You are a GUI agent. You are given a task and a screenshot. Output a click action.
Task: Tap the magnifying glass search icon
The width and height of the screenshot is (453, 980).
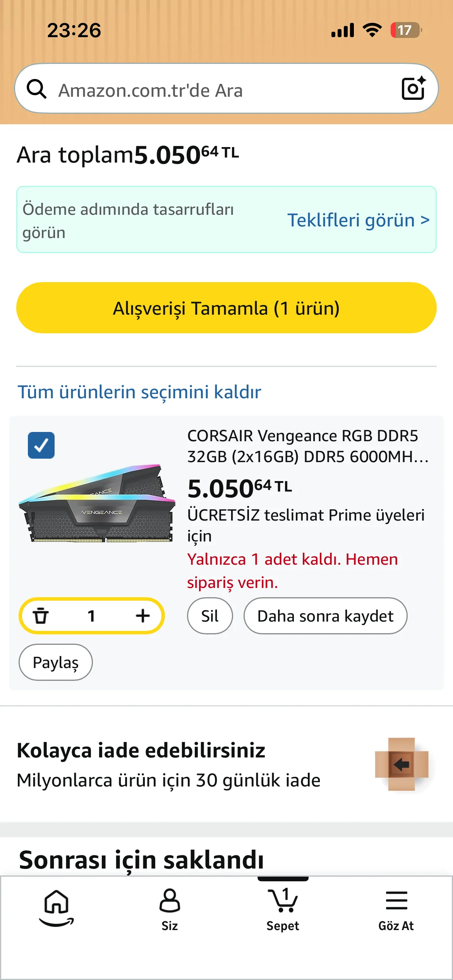pos(36,89)
